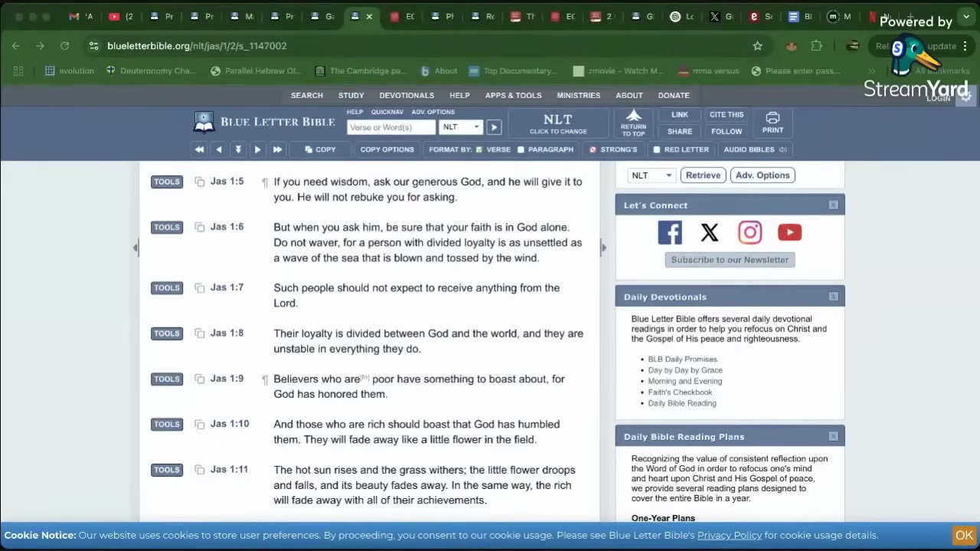
Task: Open the Search menu
Action: coord(307,96)
